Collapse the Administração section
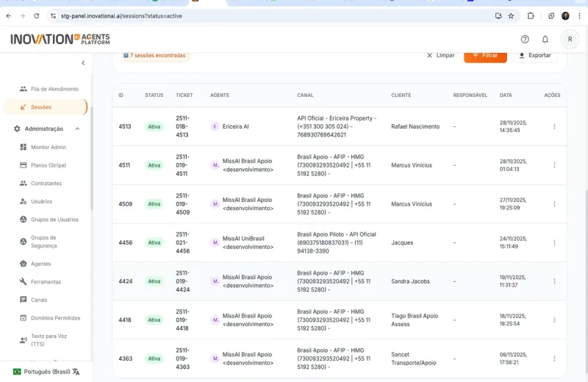588x382 pixels. 77,129
